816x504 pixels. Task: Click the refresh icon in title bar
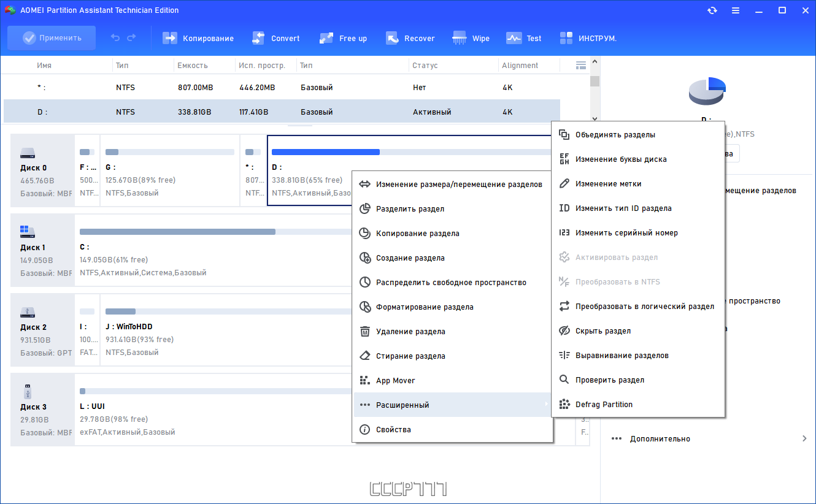pyautogui.click(x=712, y=10)
